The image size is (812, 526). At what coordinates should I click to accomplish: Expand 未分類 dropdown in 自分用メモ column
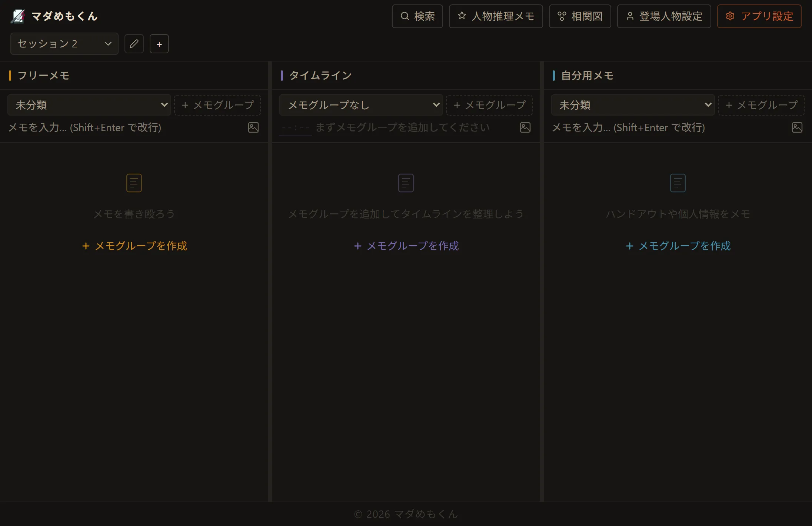pyautogui.click(x=633, y=105)
